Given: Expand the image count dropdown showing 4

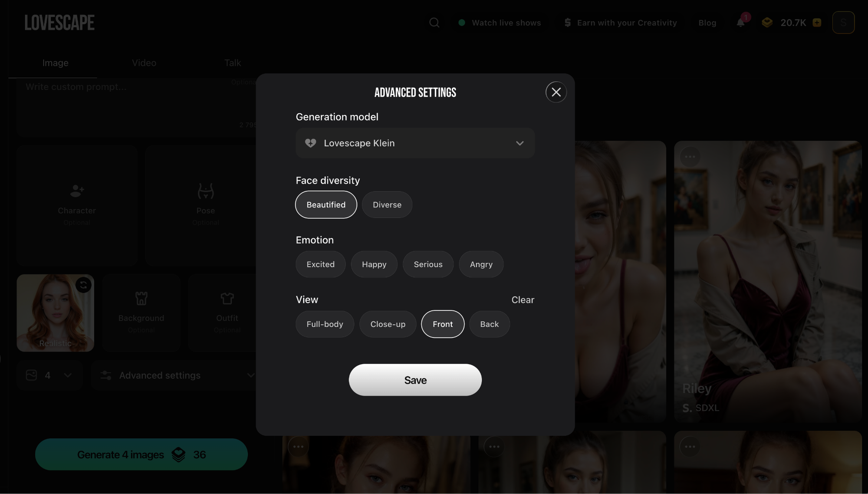Looking at the screenshot, I should pyautogui.click(x=49, y=375).
